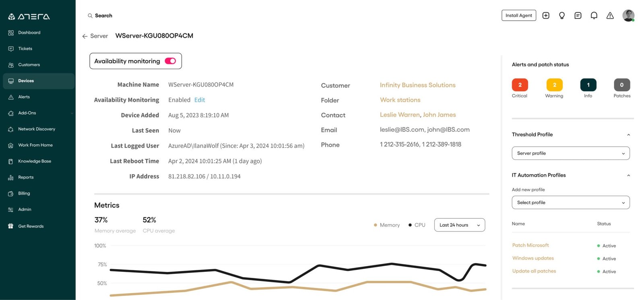This screenshot has height=300, width=644.
Task: Open Network Discovery in sidebar
Action: pos(39,129)
